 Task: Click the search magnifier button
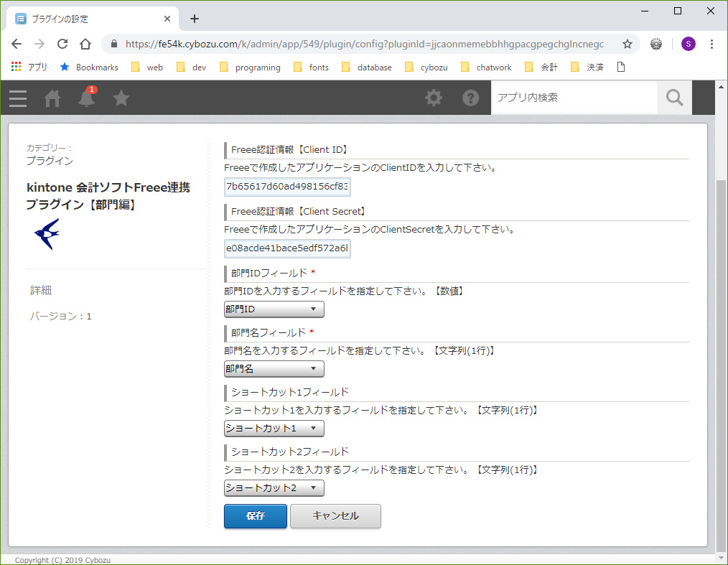675,98
